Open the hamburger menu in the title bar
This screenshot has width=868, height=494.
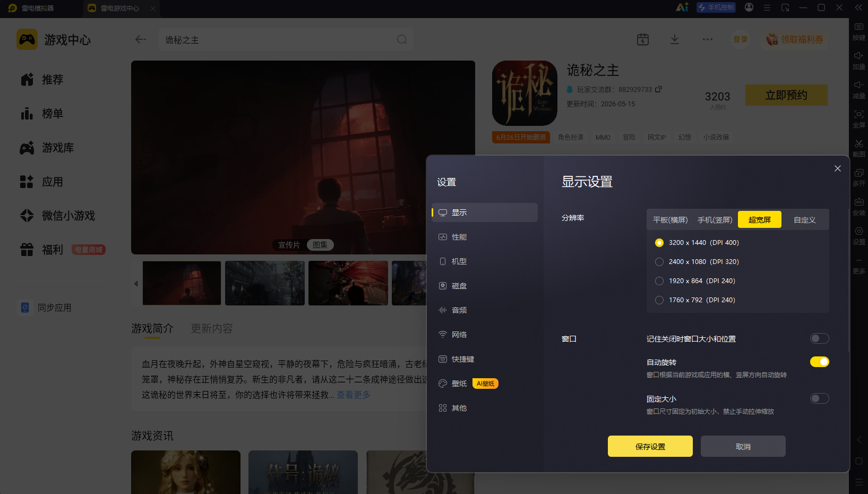point(767,8)
